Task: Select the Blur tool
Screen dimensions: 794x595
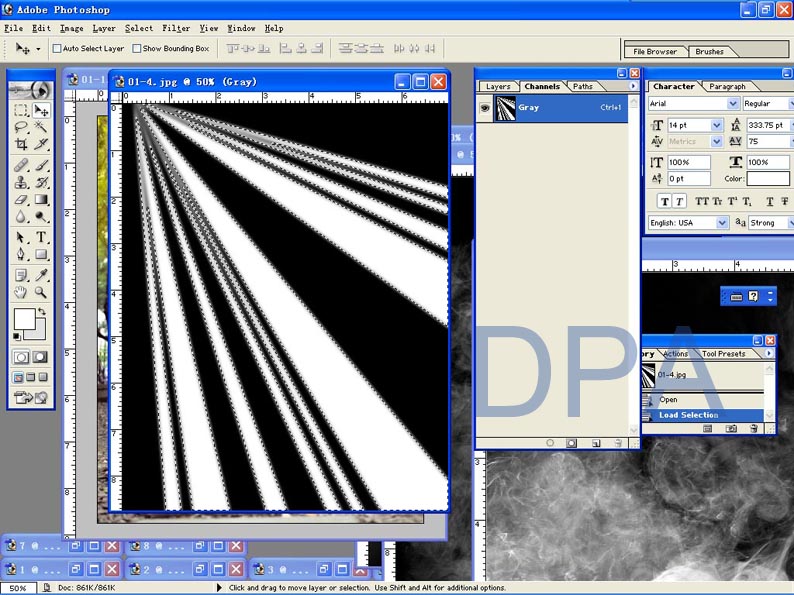Action: [x=21, y=217]
